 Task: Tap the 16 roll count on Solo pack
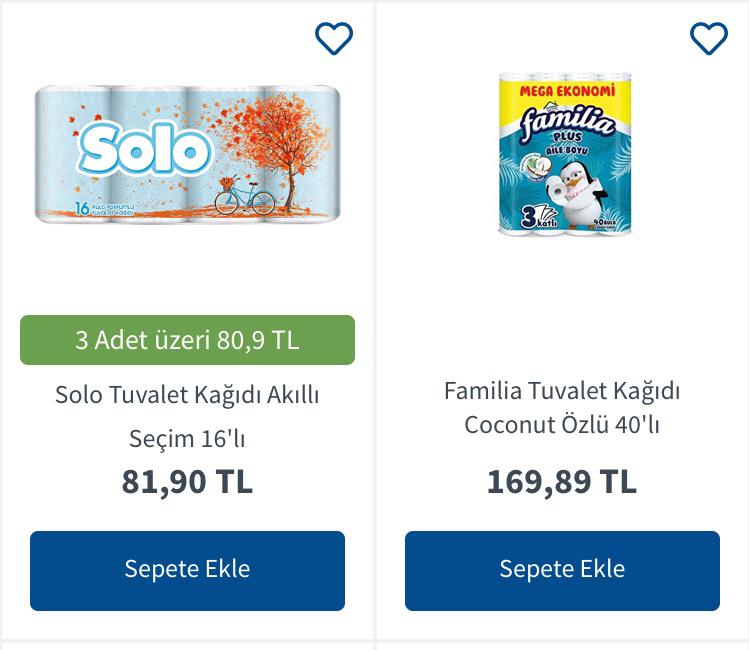click(53, 207)
